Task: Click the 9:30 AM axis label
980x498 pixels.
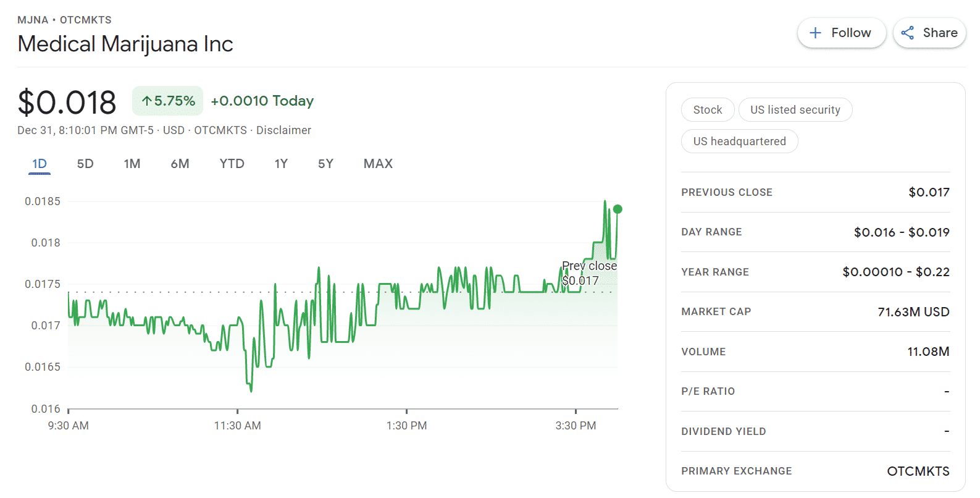Action: tap(68, 426)
